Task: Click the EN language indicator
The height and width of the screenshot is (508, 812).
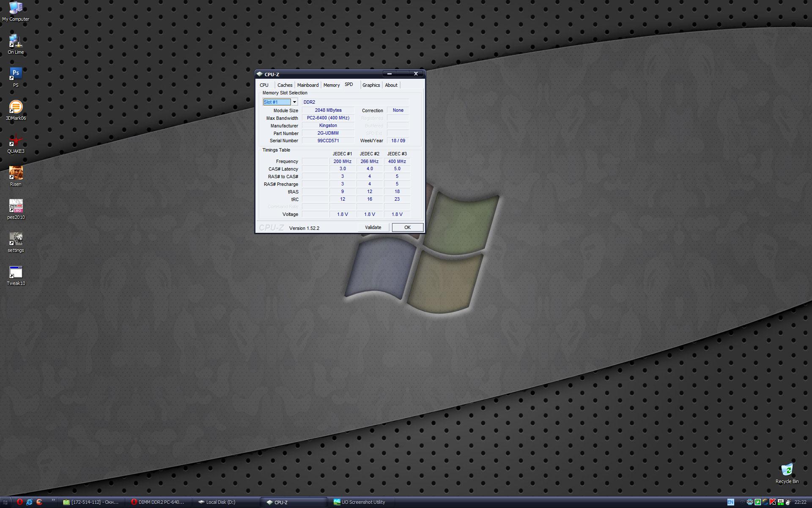Action: (x=730, y=502)
